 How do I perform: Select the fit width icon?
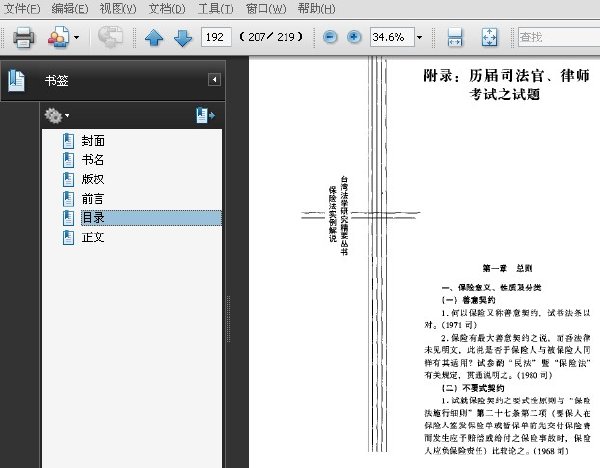455,37
